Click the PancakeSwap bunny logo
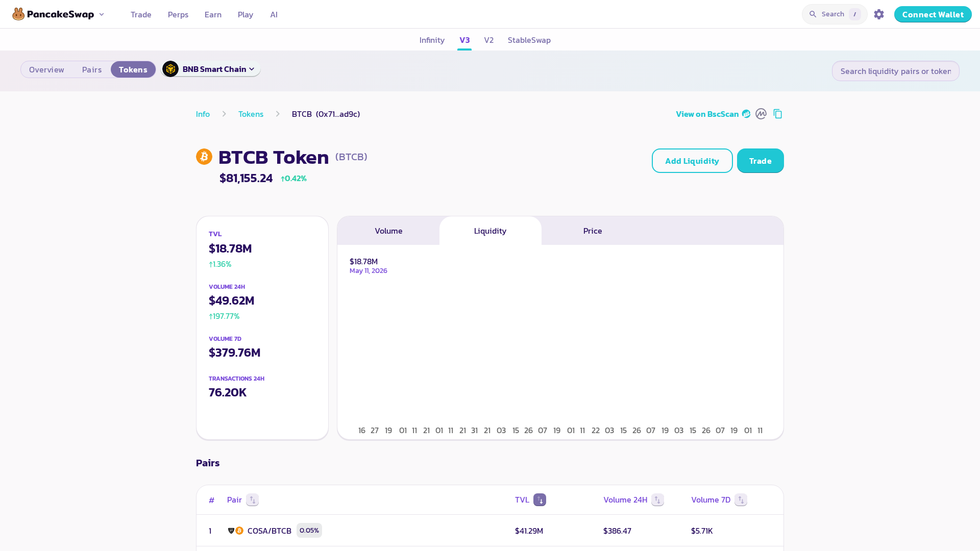 coord(18,14)
